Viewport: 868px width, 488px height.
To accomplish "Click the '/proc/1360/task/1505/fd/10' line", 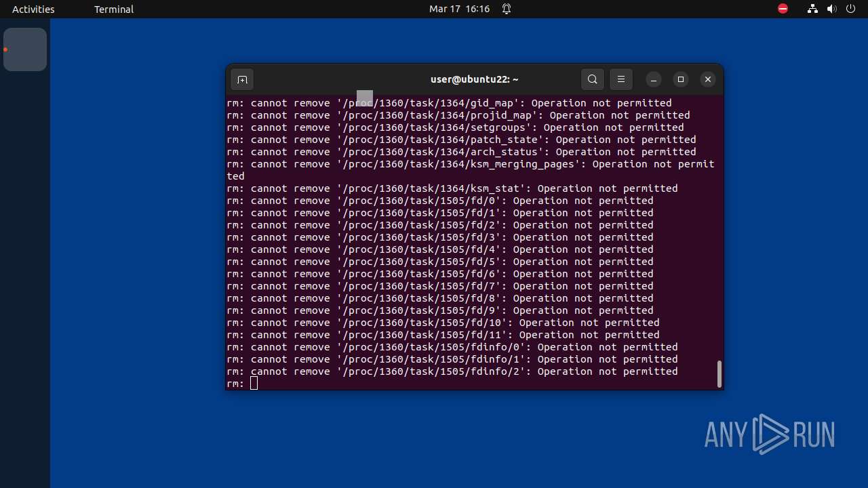I will point(443,323).
